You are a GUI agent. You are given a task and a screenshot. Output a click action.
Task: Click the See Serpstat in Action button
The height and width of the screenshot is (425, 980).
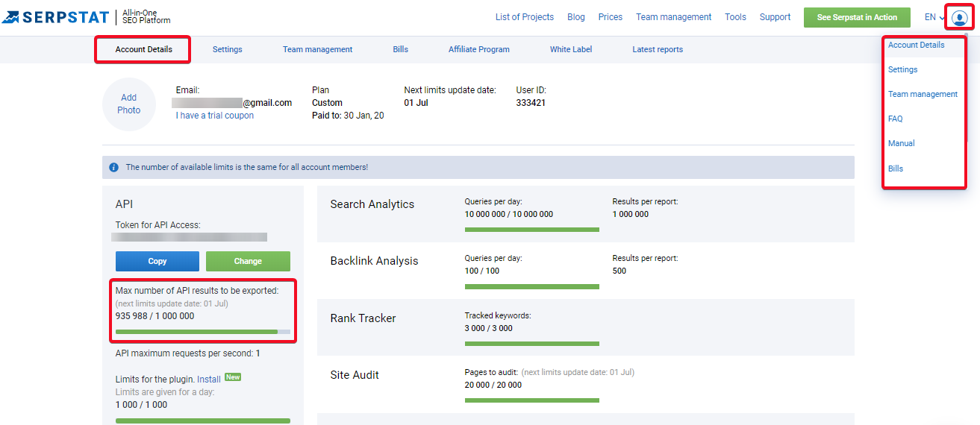(x=857, y=17)
